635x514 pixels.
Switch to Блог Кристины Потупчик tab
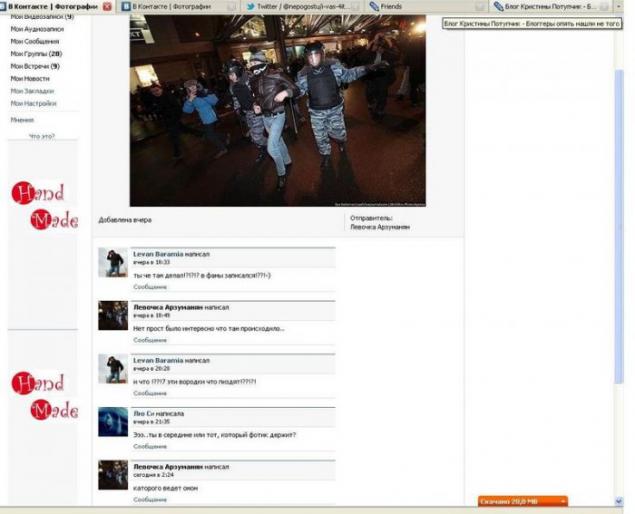click(x=550, y=6)
